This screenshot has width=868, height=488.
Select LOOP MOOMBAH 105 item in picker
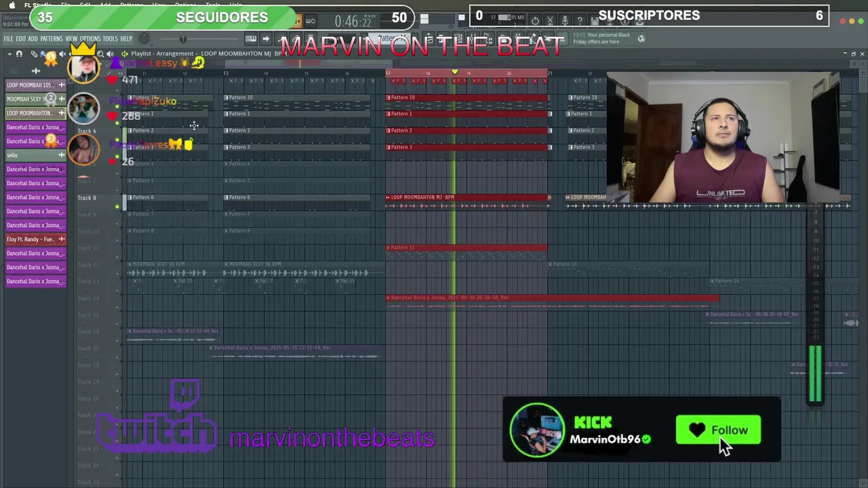[35, 85]
